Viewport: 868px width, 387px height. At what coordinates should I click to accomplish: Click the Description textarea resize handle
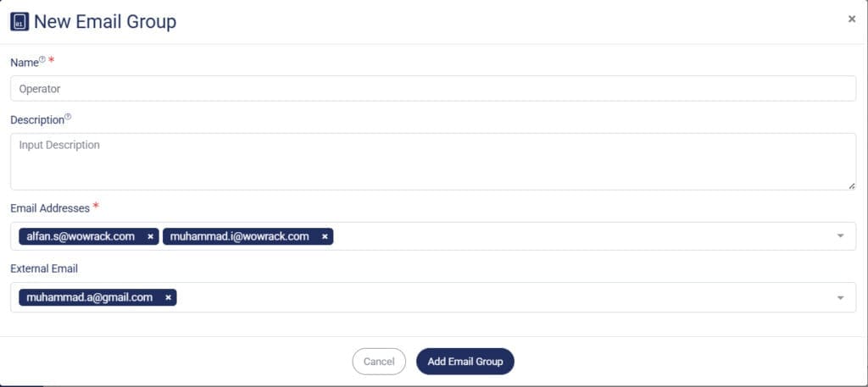coord(851,185)
